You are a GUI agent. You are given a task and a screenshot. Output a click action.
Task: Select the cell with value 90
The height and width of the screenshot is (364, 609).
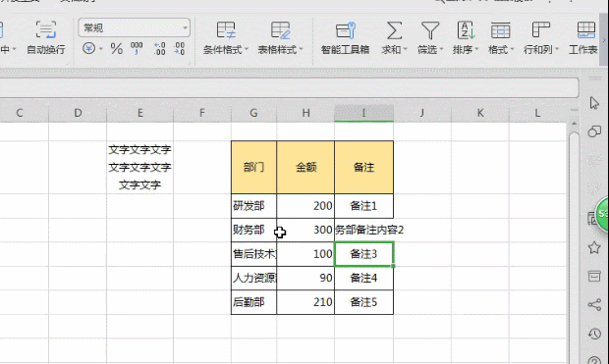[305, 278]
